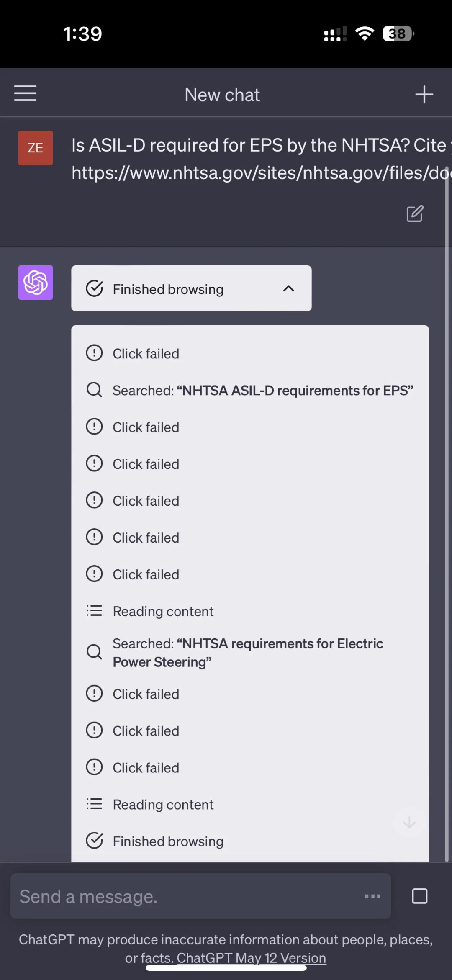
Task: Tap the ZE user avatar
Action: tap(36, 148)
